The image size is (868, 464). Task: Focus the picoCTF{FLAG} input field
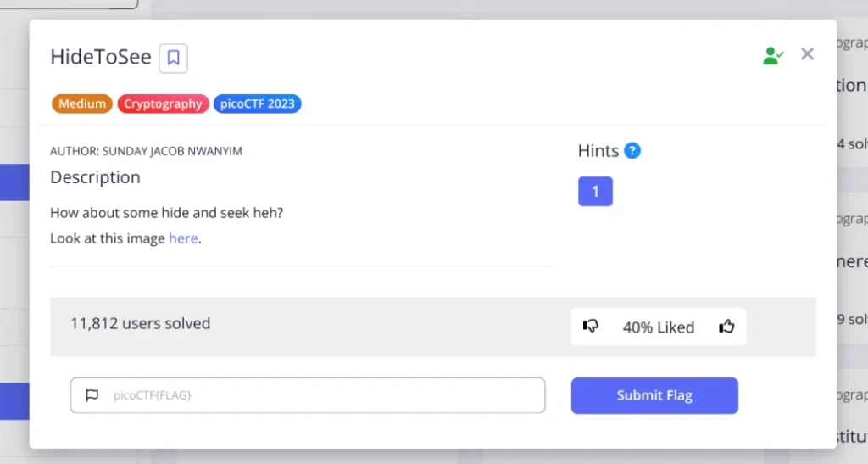tap(308, 395)
